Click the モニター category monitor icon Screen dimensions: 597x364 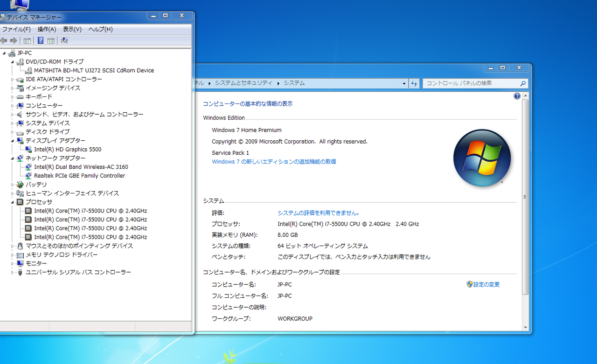20,263
